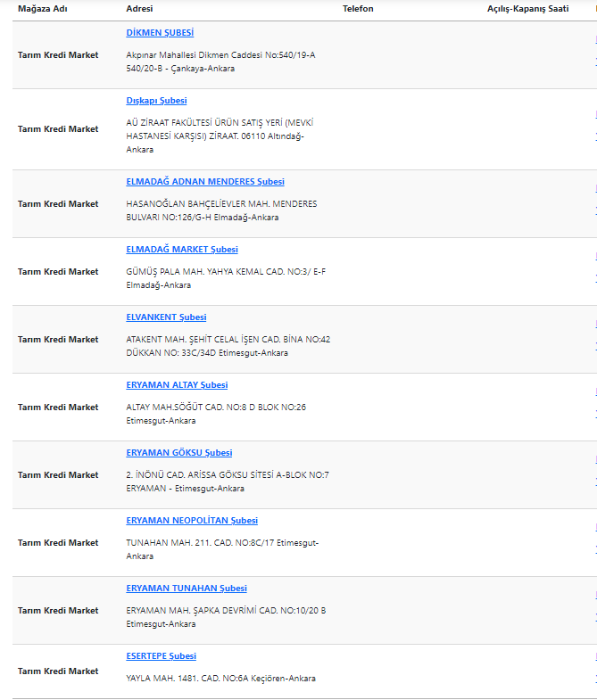Screen dimensions: 597x700
Task: Select the address YAYLA MAH. 1481. CAD.
Action: tap(220, 679)
